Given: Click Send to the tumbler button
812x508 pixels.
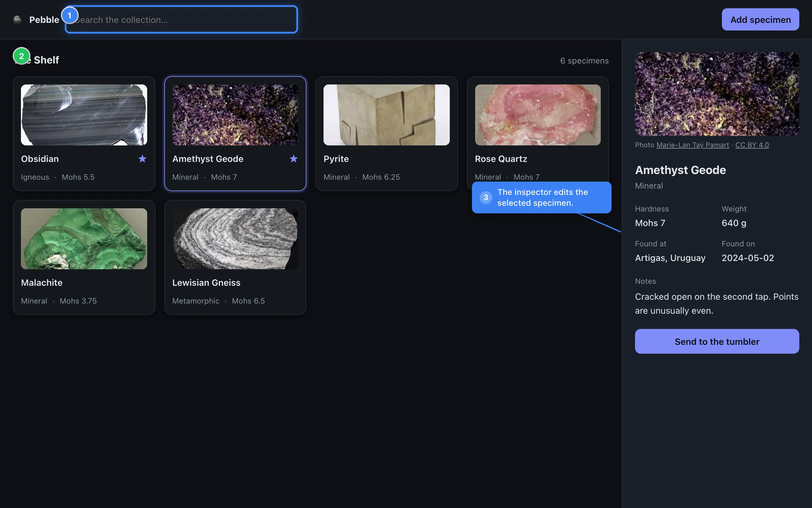Looking at the screenshot, I should coord(717,341).
